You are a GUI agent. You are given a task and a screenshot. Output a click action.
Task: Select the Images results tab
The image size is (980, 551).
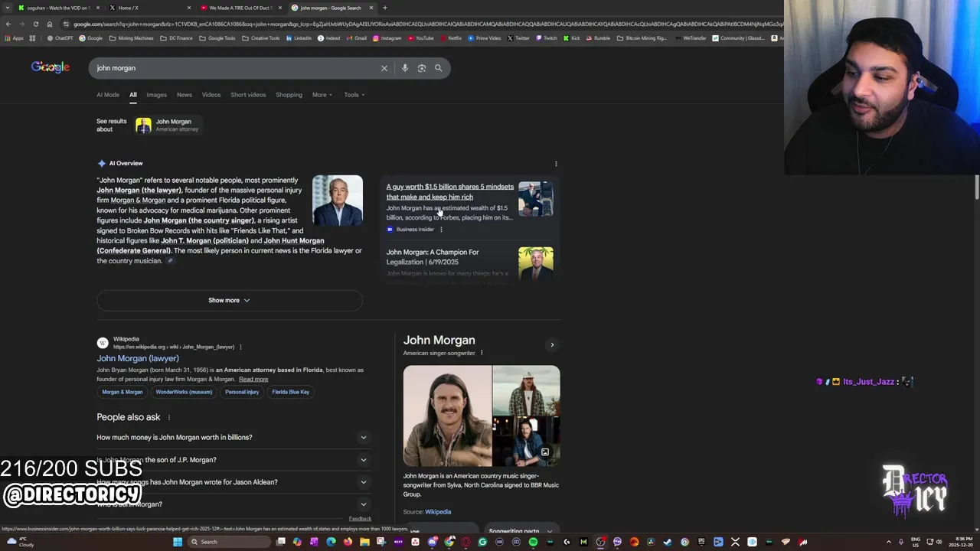(156, 95)
